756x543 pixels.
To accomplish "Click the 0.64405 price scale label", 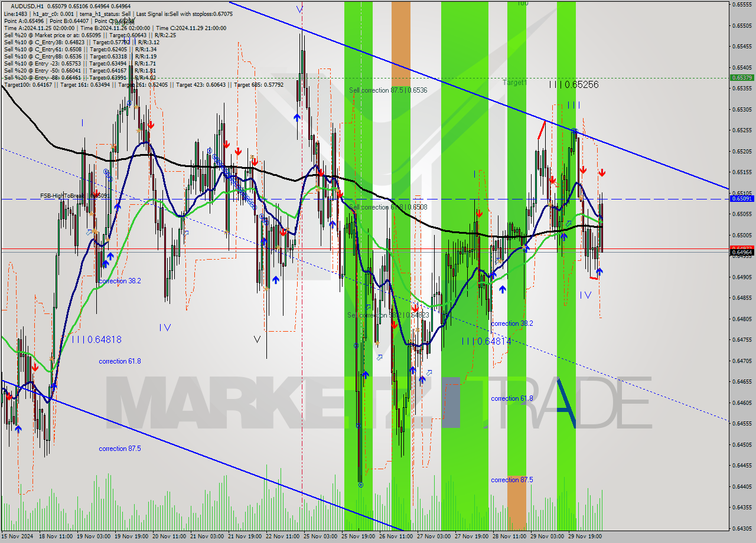I will [x=742, y=486].
